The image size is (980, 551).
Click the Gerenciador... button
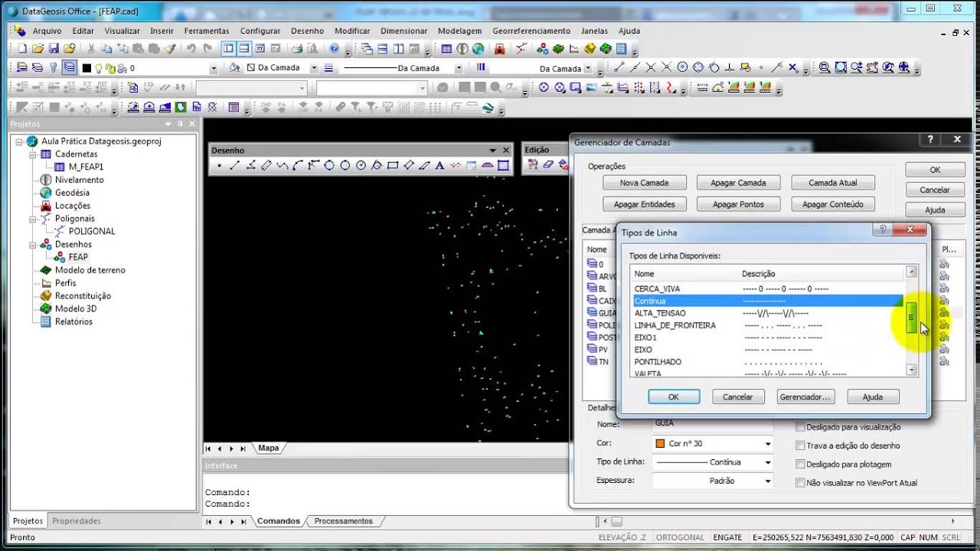(805, 397)
